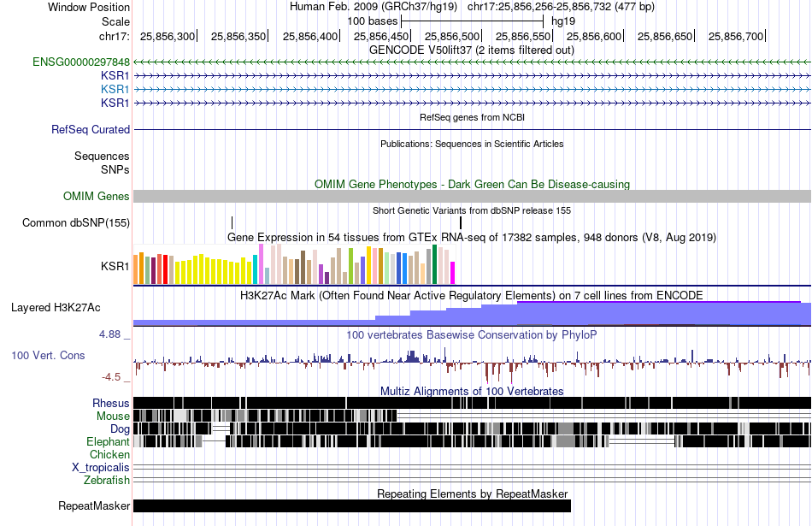Viewport: 812px width, 526px height.
Task: Click the Layered H3K27Ac track label
Action: click(x=56, y=308)
